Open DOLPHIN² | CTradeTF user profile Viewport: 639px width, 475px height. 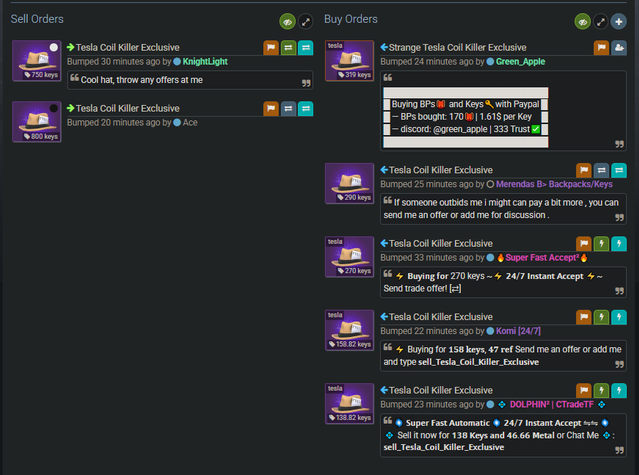point(552,405)
